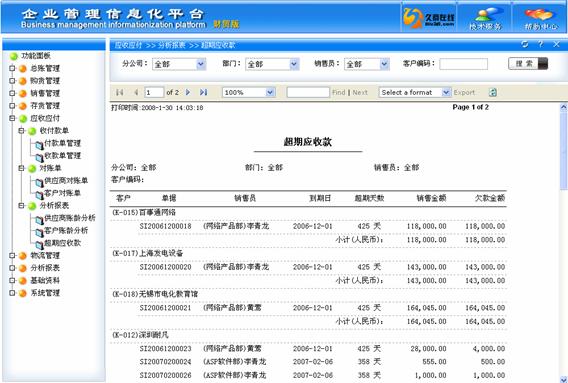Open the 部门 dropdown
The image size is (568, 383).
click(294, 64)
